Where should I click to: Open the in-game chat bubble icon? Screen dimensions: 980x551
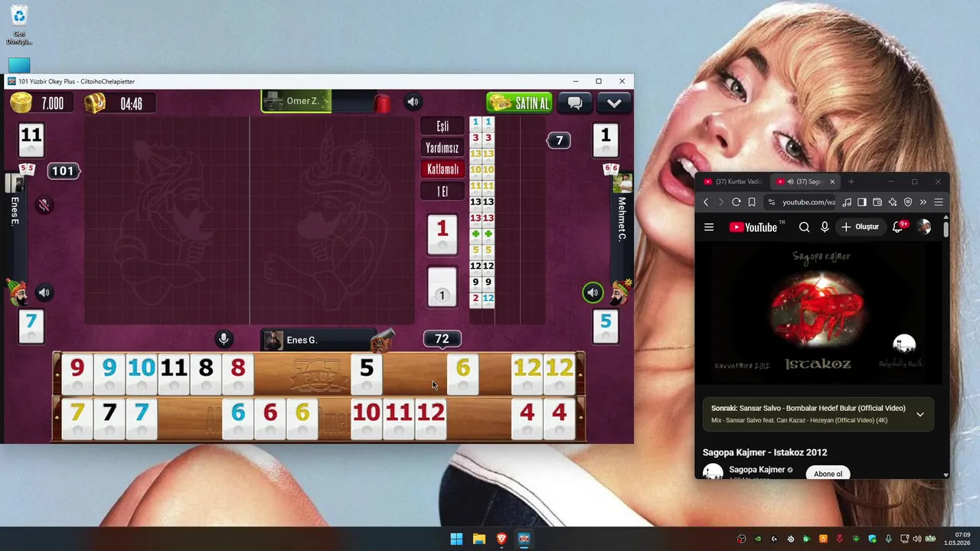(x=575, y=103)
